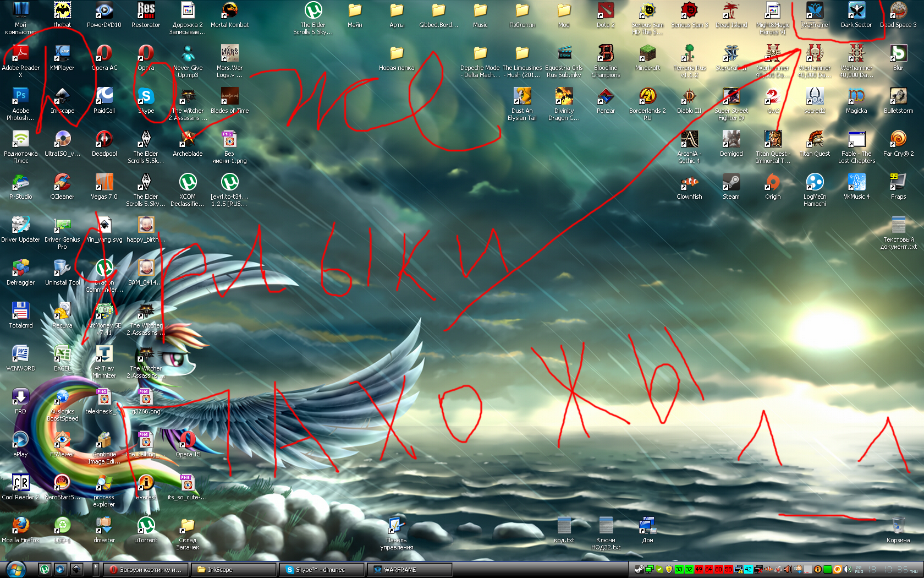Open the Opera 15 shortcut

(x=188, y=444)
